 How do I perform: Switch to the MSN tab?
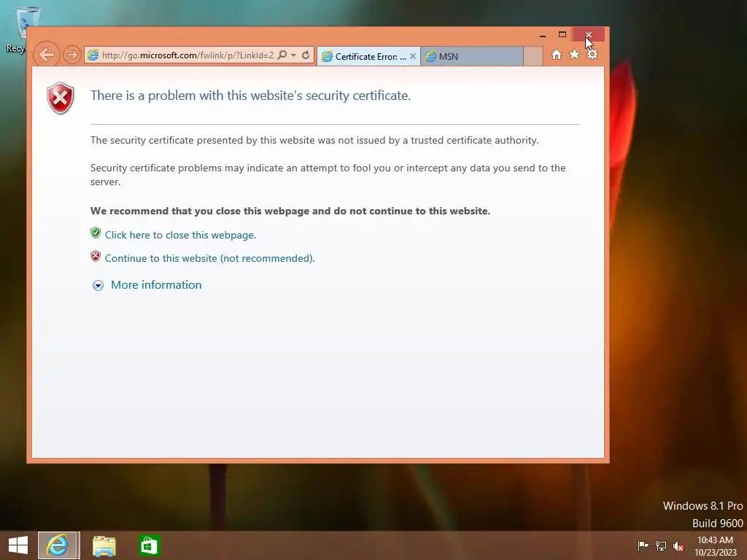click(x=472, y=56)
